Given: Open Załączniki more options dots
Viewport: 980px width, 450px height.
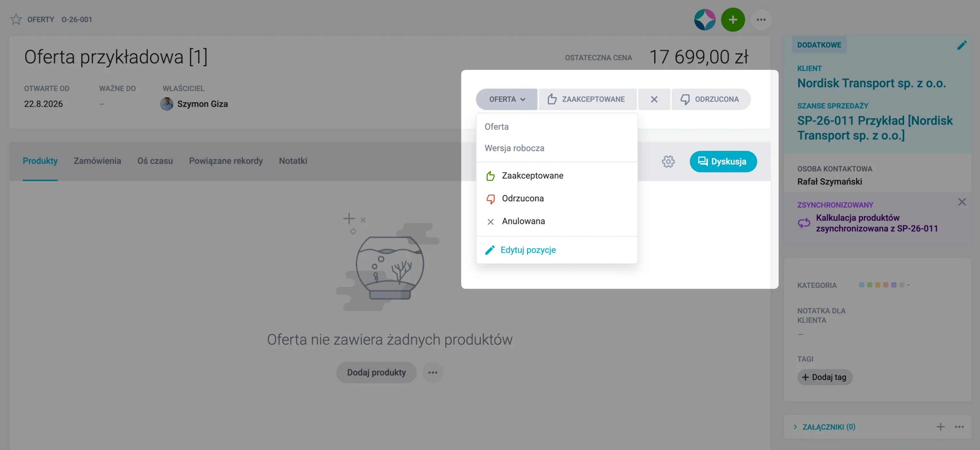Looking at the screenshot, I should [x=959, y=427].
